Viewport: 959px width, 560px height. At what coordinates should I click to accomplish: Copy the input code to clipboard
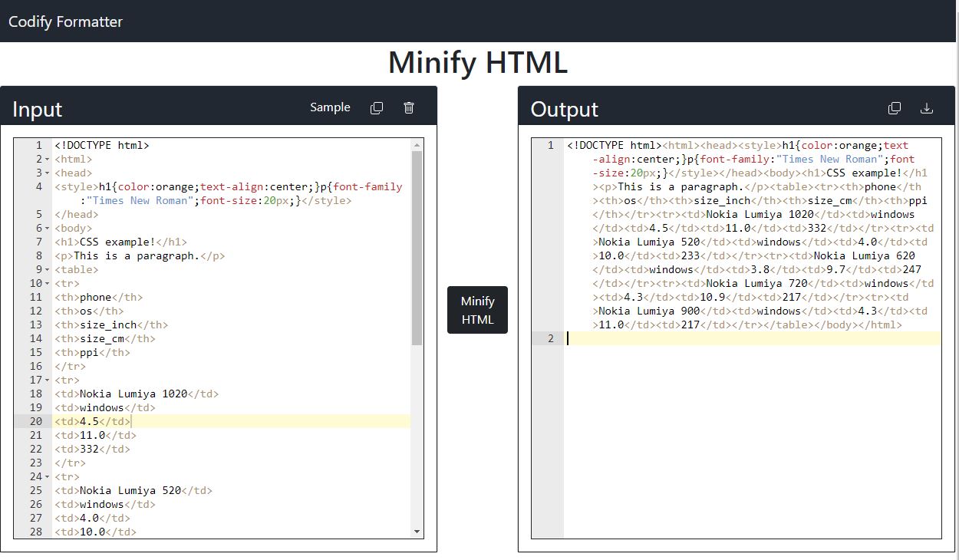click(x=377, y=108)
